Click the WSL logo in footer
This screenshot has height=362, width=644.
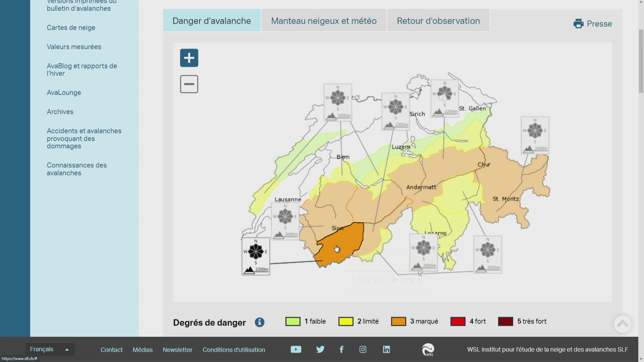click(x=428, y=350)
